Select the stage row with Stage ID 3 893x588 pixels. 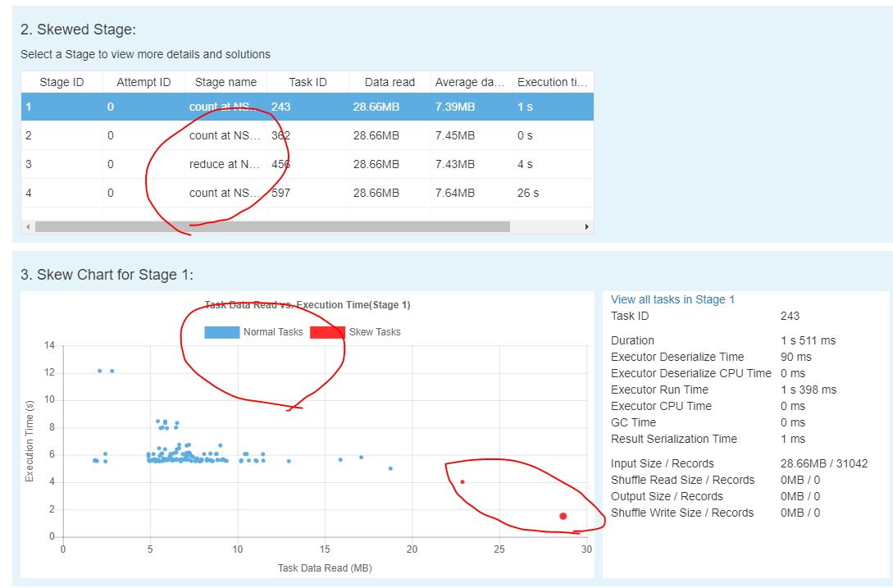pyautogui.click(x=308, y=164)
